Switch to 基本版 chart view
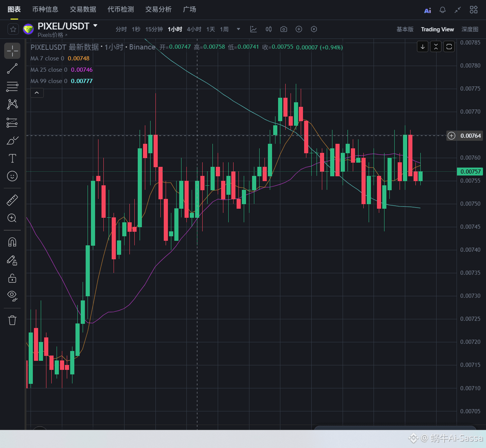486x448 pixels. click(405, 29)
